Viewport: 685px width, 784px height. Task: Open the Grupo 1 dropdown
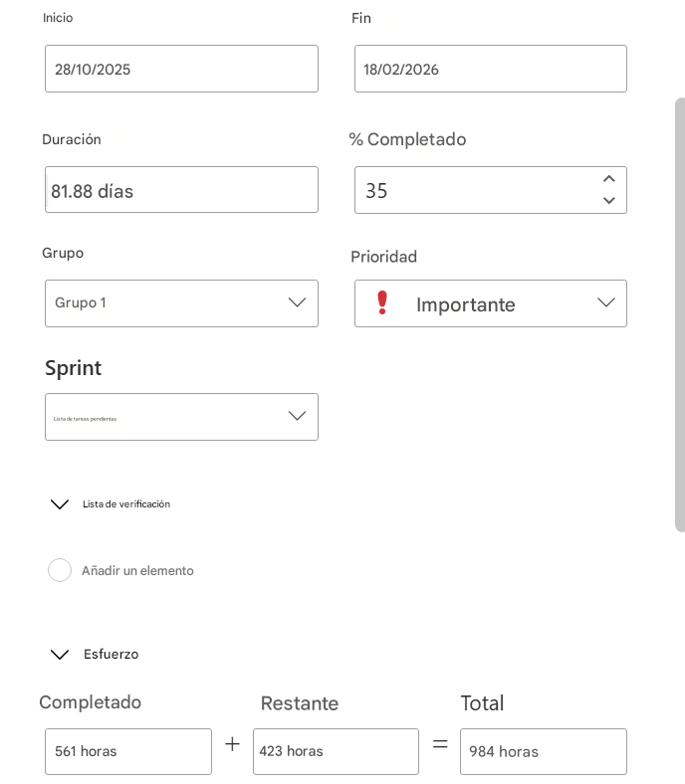(x=181, y=303)
